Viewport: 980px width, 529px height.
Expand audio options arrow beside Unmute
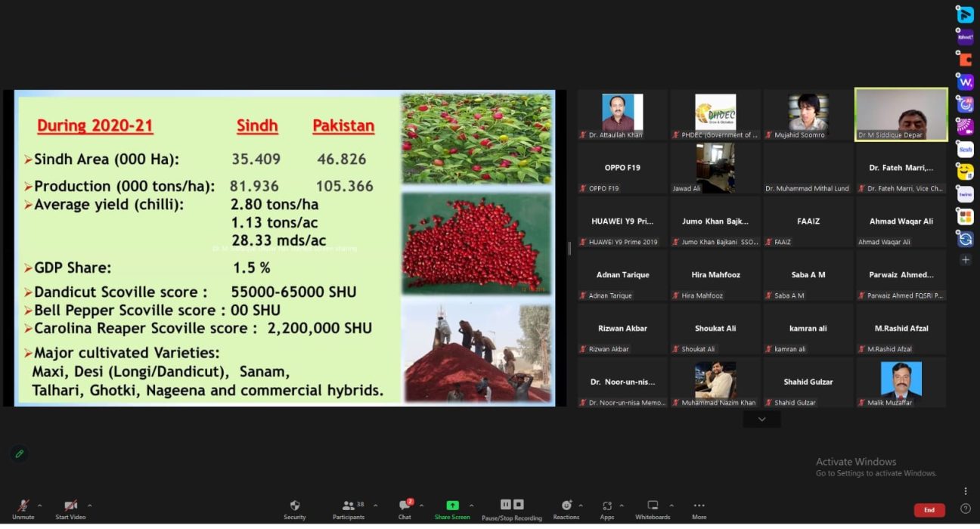(39, 506)
